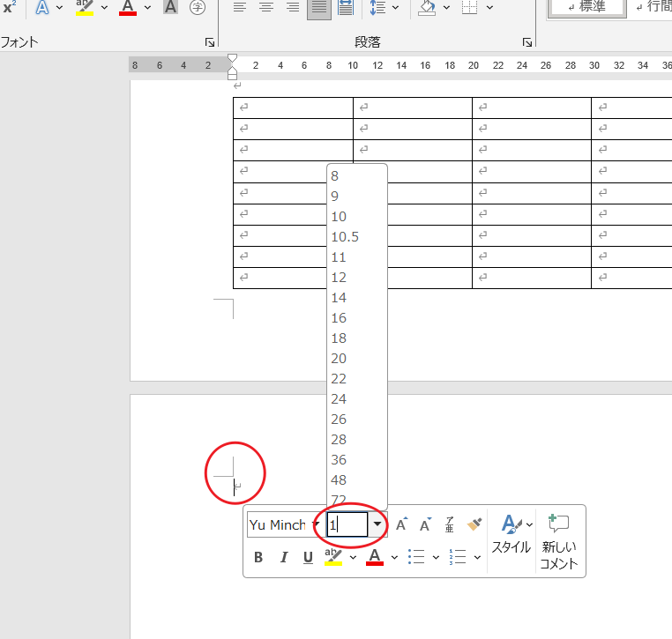Add a new comment (新しいコメント)
The height and width of the screenshot is (639, 672).
(559, 540)
